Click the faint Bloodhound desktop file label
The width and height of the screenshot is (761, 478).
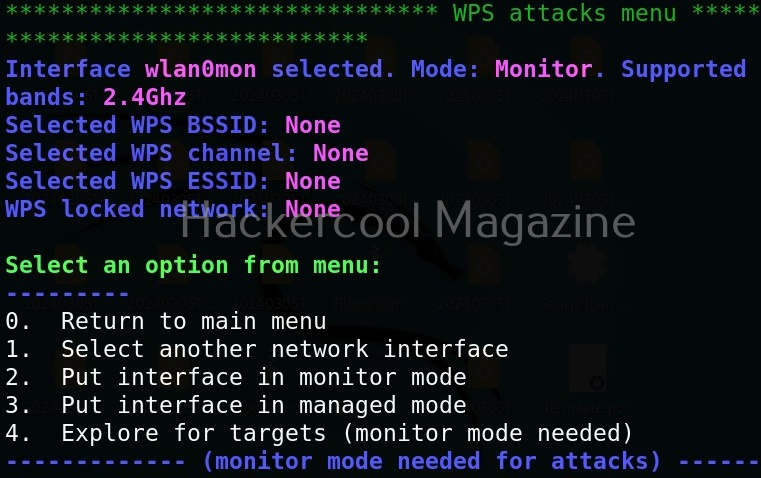(x=375, y=304)
